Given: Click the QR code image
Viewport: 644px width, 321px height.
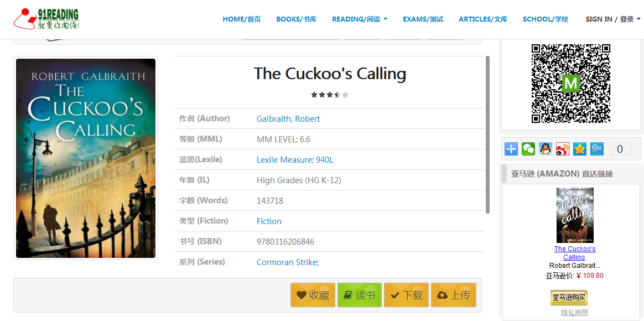Looking at the screenshot, I should tap(570, 84).
